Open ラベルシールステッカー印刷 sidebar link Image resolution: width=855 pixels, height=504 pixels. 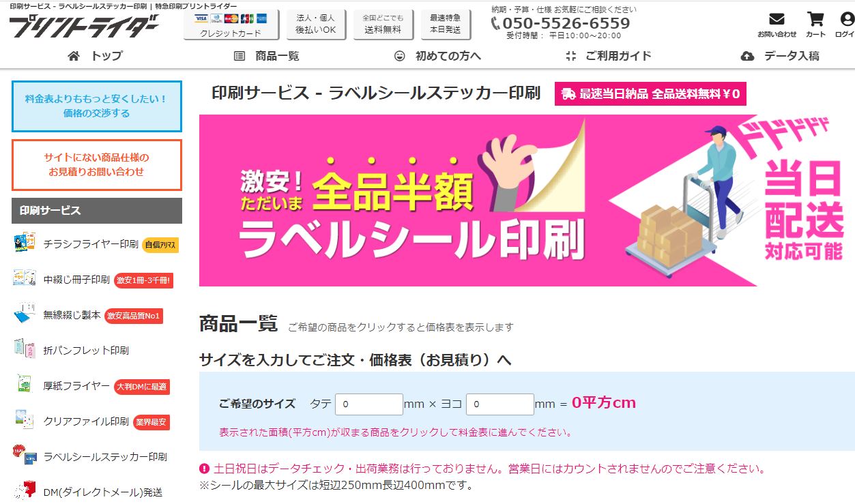tap(105, 457)
